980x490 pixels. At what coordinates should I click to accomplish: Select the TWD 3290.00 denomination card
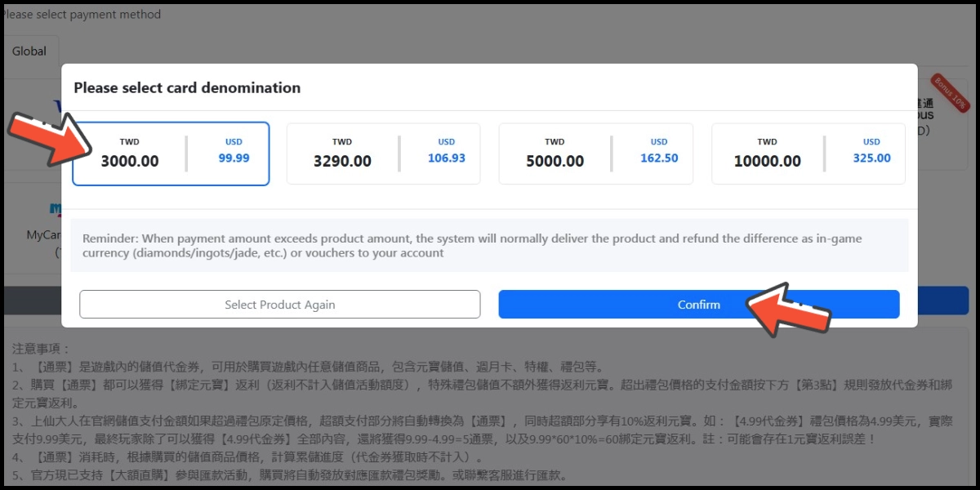pyautogui.click(x=384, y=154)
